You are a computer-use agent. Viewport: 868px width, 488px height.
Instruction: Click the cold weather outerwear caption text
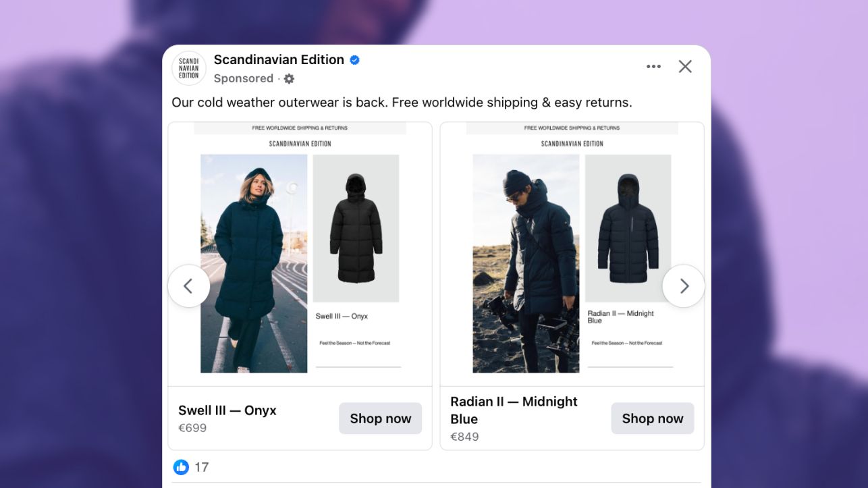[x=402, y=103]
